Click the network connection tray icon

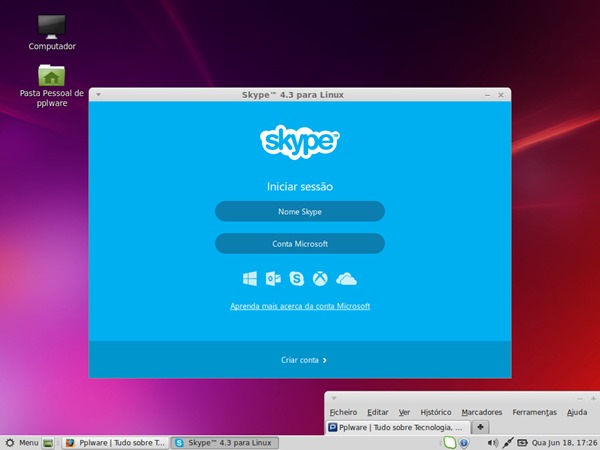(508, 443)
